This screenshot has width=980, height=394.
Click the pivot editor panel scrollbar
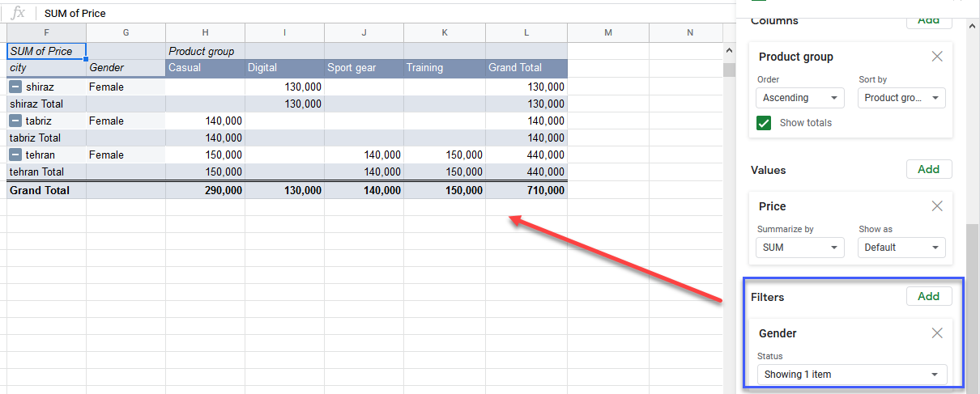(972, 307)
